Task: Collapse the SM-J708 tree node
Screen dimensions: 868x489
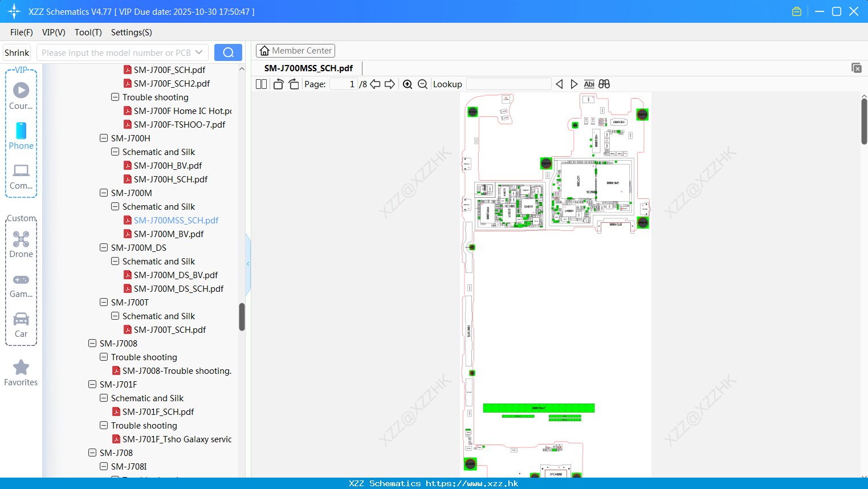Action: pos(92,453)
